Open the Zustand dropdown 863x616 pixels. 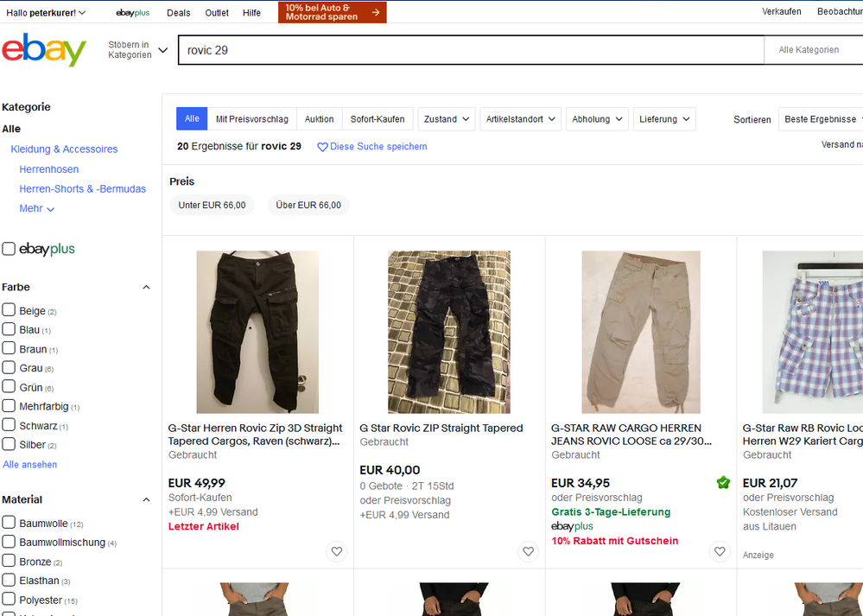point(447,119)
